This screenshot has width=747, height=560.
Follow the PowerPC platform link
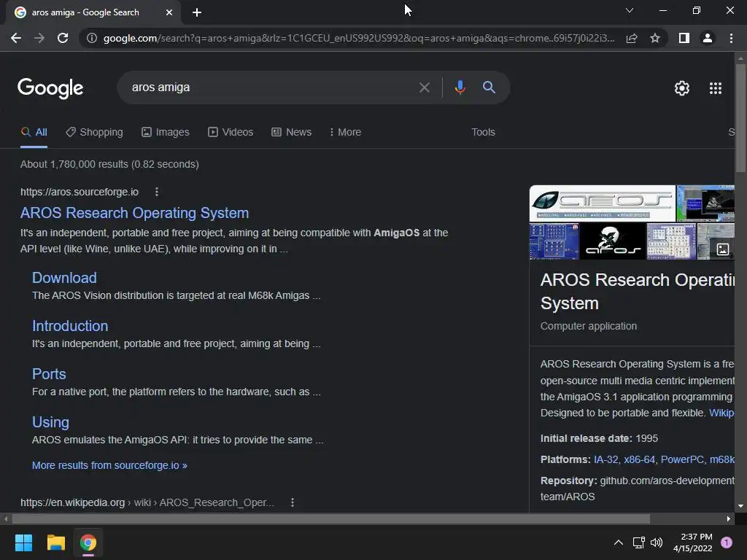click(x=682, y=459)
